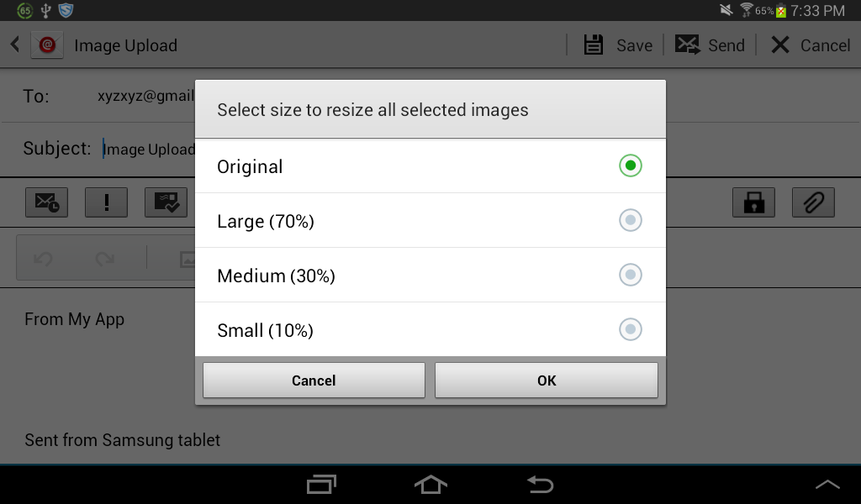The width and height of the screenshot is (861, 504).
Task: Tap the back arrow beside Image Upload
Action: click(x=15, y=45)
